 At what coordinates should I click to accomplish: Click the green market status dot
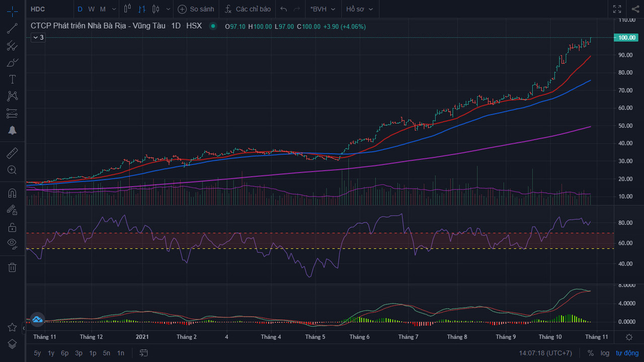213,26
